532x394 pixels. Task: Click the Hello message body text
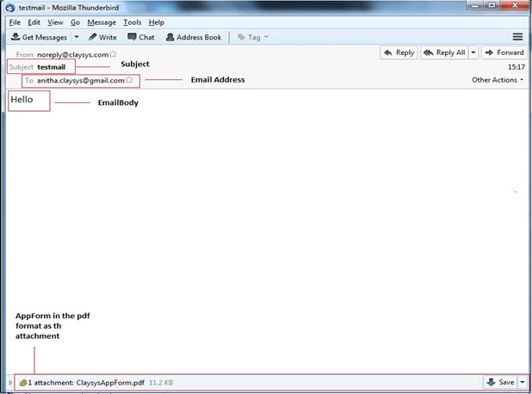pos(22,99)
